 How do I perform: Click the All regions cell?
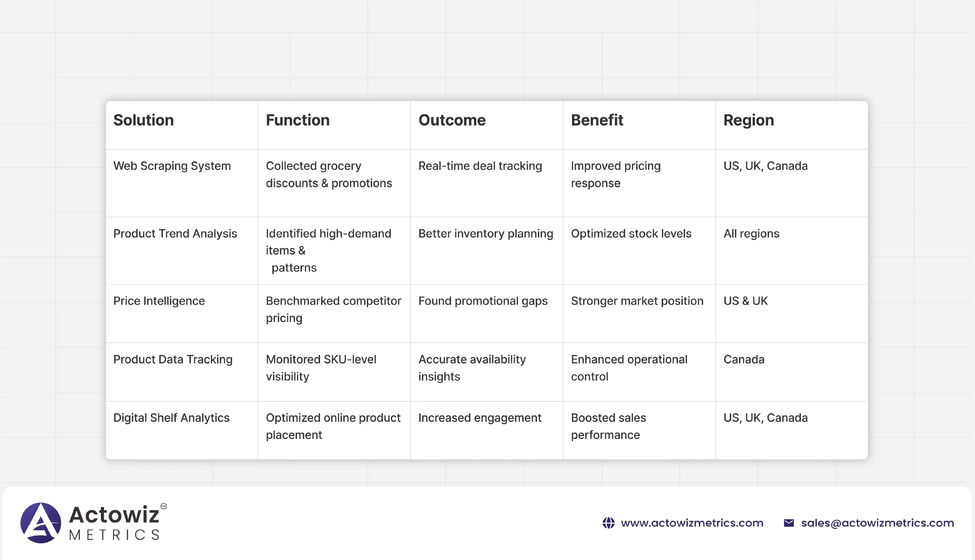click(751, 233)
